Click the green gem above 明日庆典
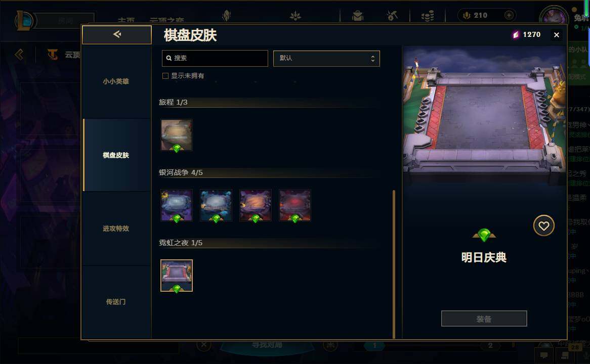This screenshot has height=364, width=590. (x=484, y=235)
